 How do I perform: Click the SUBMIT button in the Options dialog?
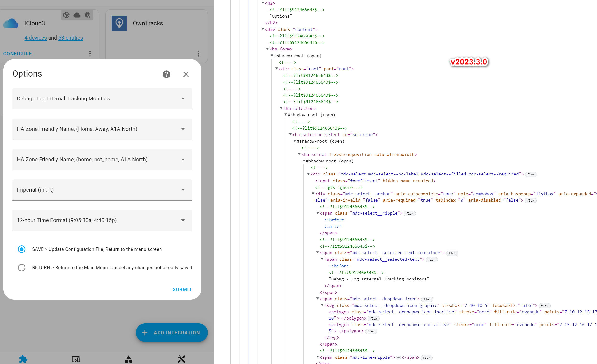click(x=182, y=289)
